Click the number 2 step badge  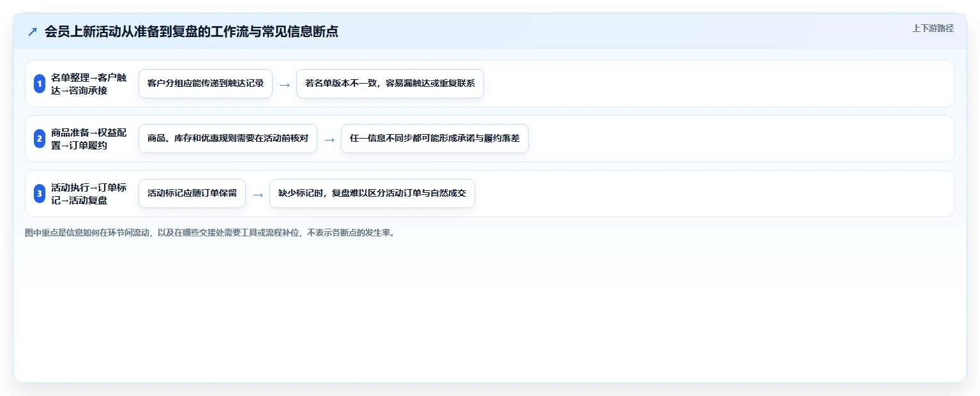click(40, 139)
